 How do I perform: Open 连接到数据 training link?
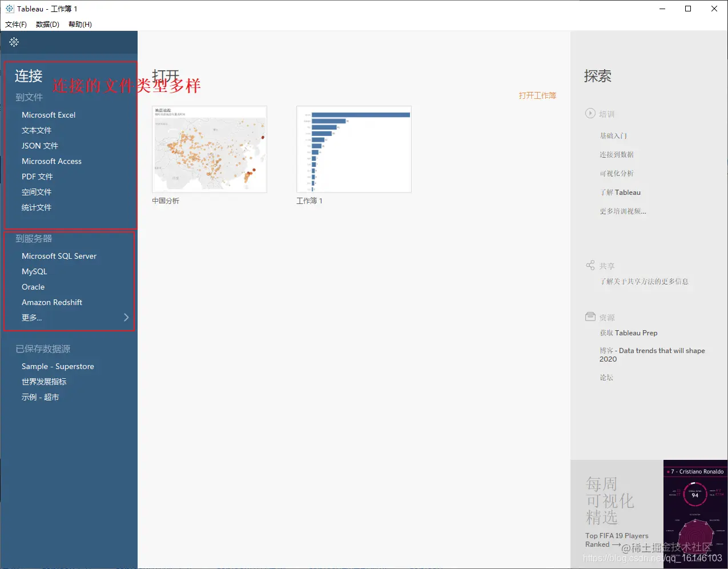click(617, 155)
